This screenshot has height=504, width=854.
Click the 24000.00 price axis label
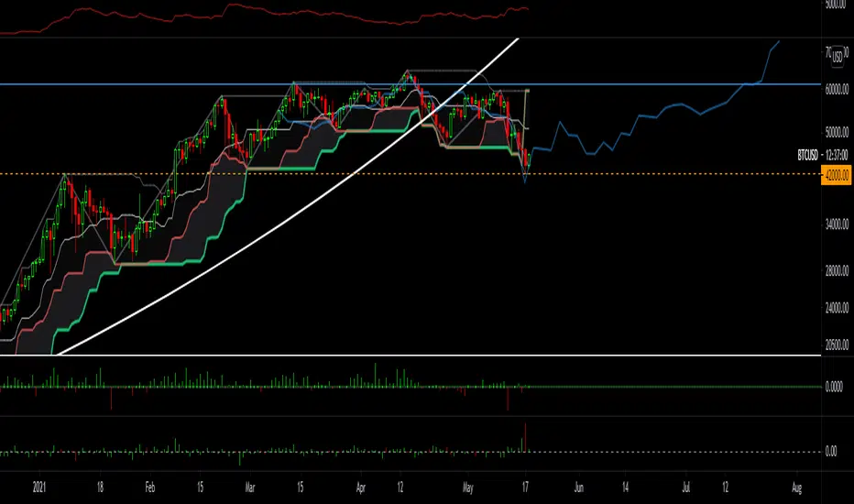(837, 308)
